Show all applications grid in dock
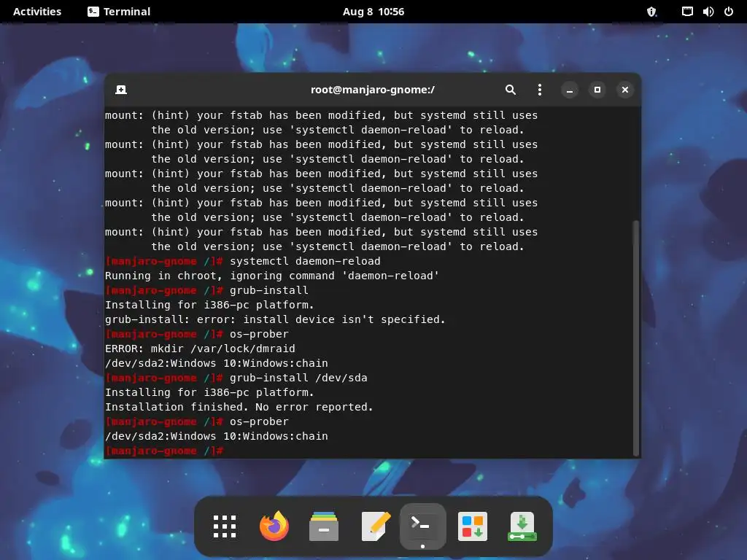The width and height of the screenshot is (747, 560). [x=225, y=526]
